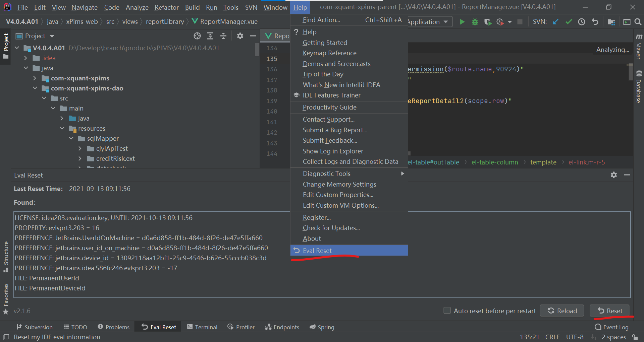Image resolution: width=644 pixels, height=342 pixels.
Task: Open the Endpoints tool tab
Action: [x=282, y=327]
